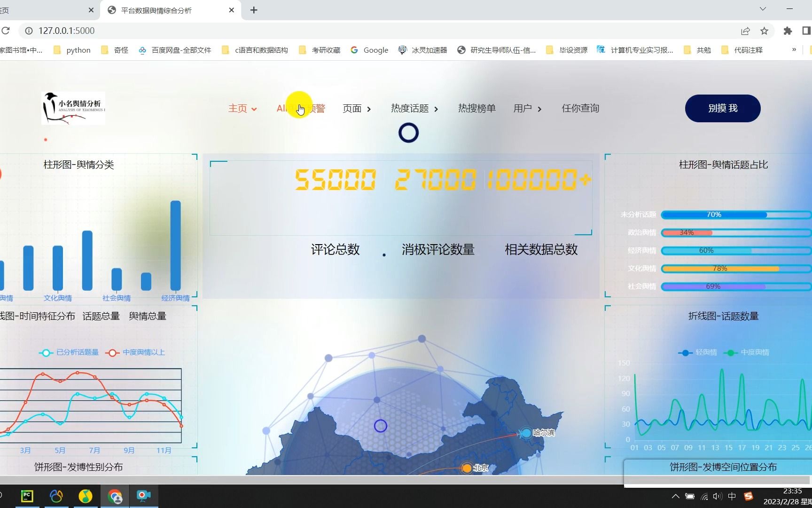Toggle the 中度舆情以上 legend series

pyautogui.click(x=135, y=352)
